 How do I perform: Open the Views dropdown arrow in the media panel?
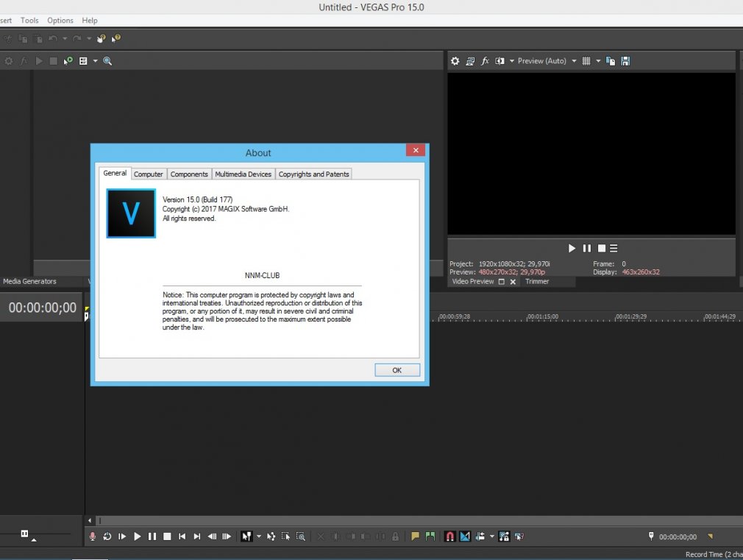[x=95, y=60]
